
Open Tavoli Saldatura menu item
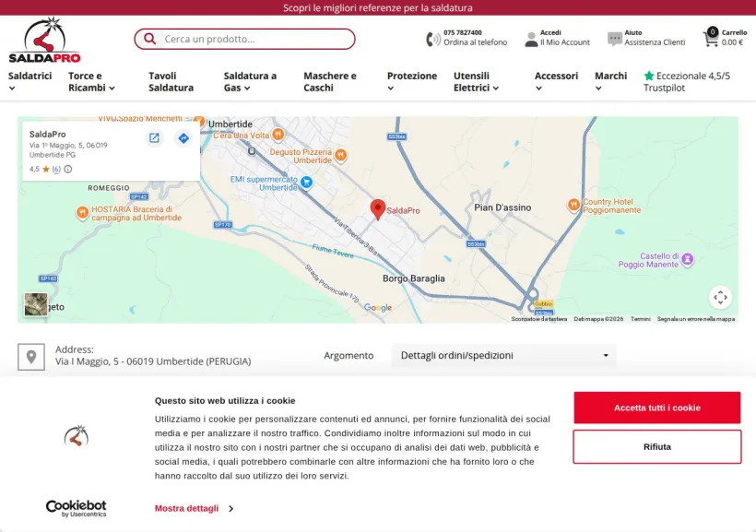pos(171,81)
